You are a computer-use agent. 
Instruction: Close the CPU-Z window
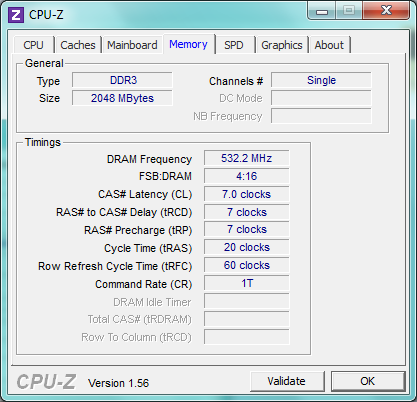tap(386, 11)
